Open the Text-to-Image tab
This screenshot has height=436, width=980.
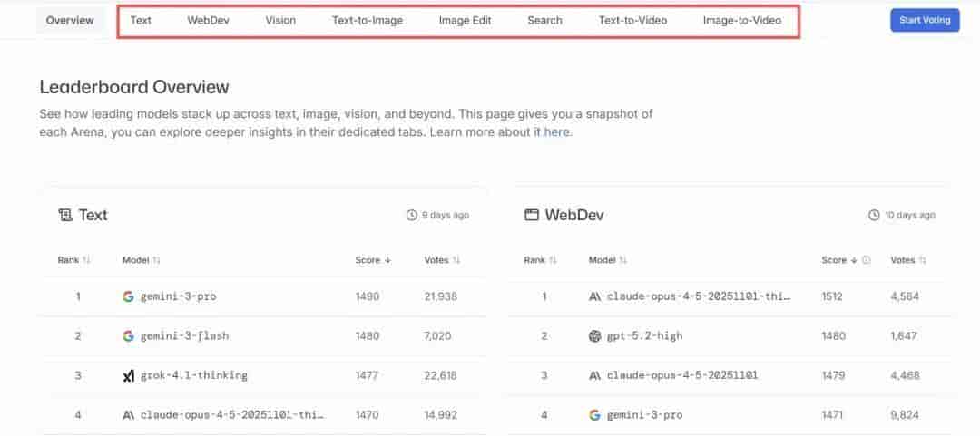click(x=367, y=21)
